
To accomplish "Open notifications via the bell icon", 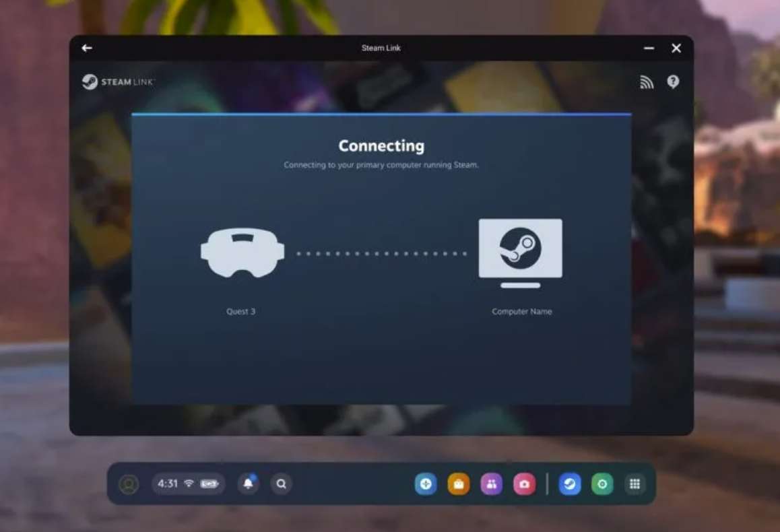I will (249, 484).
